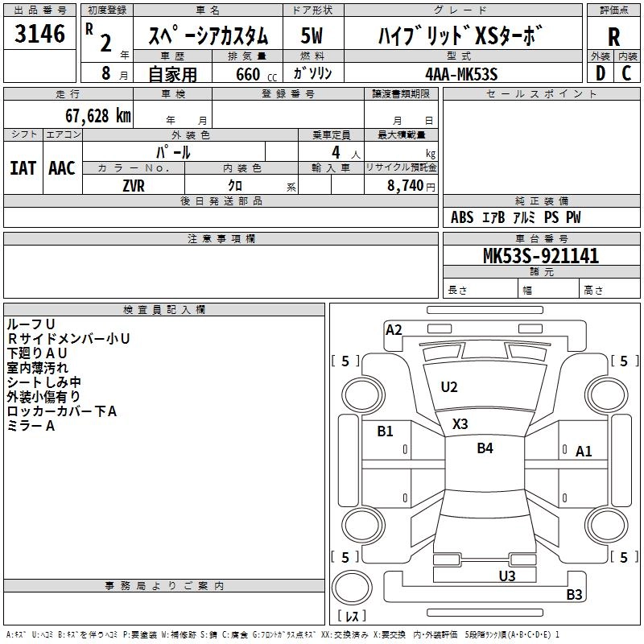The width and height of the screenshot is (644, 644).
Task: Select the A1 scratch marker on door
Action: point(584,452)
